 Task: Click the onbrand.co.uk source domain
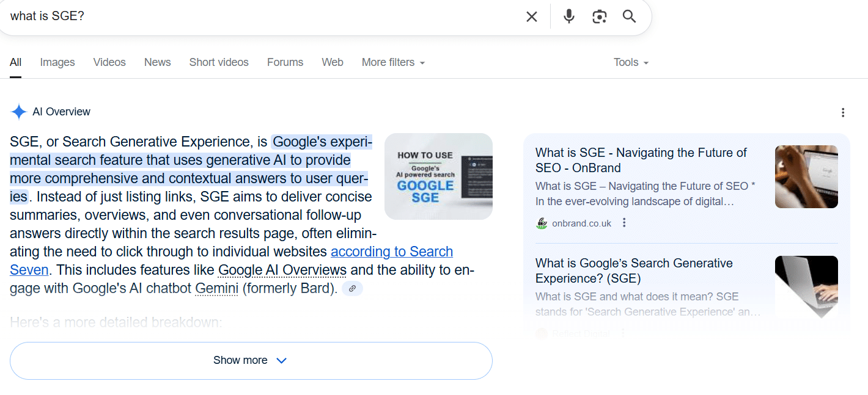coord(581,223)
